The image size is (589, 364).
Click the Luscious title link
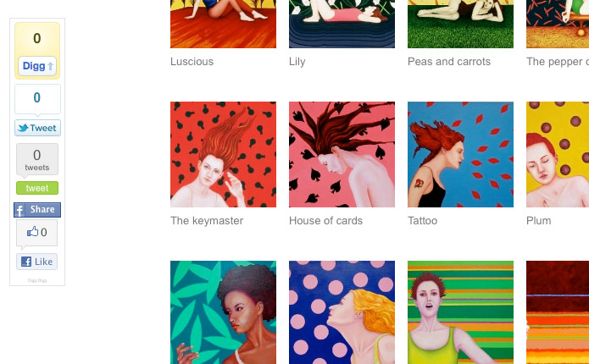click(192, 62)
